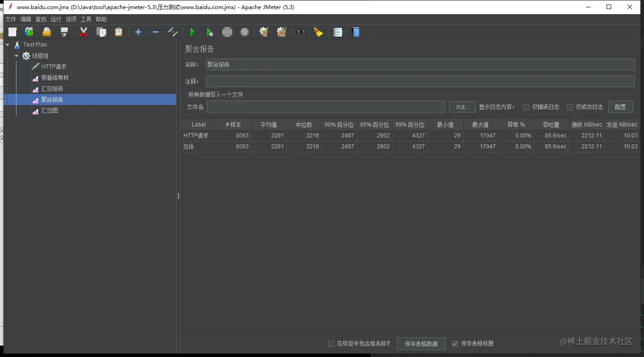
Task: Clear all results with double broom icon
Action: 282,32
